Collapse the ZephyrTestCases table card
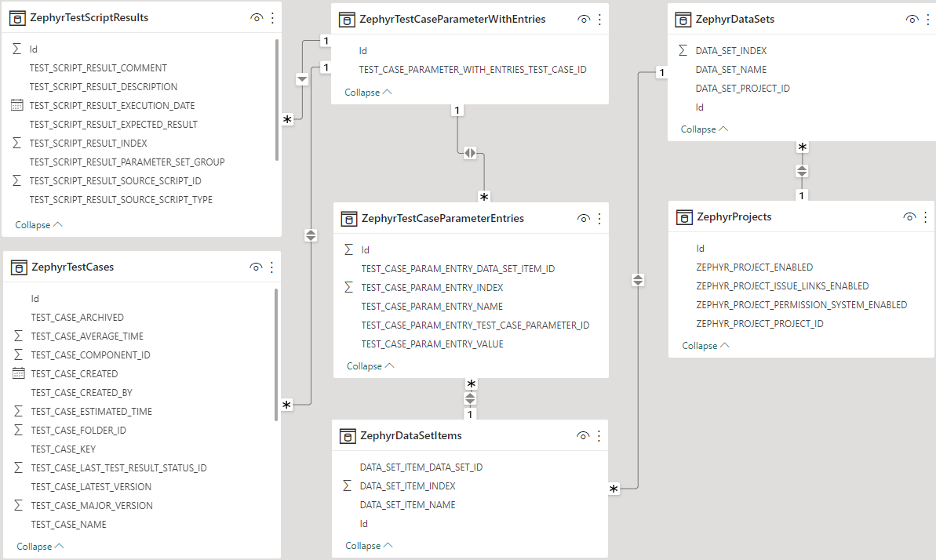 tap(39, 547)
